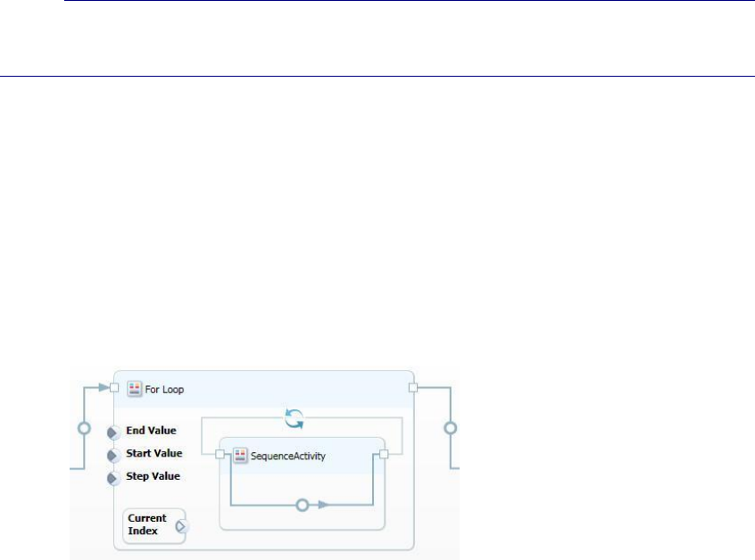Screen dimensions: 755x560
Task: Click the Start Value label
Action: click(x=154, y=453)
